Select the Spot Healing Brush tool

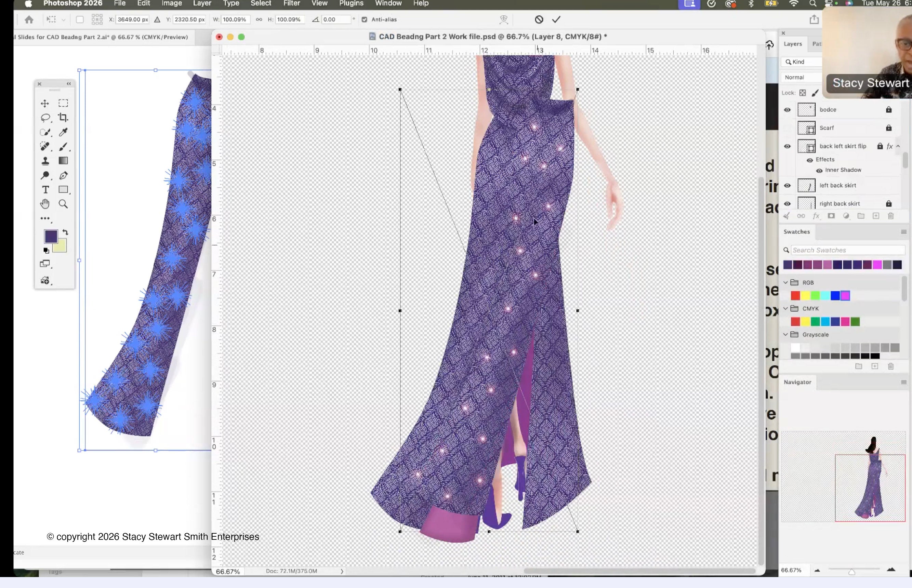point(45,146)
